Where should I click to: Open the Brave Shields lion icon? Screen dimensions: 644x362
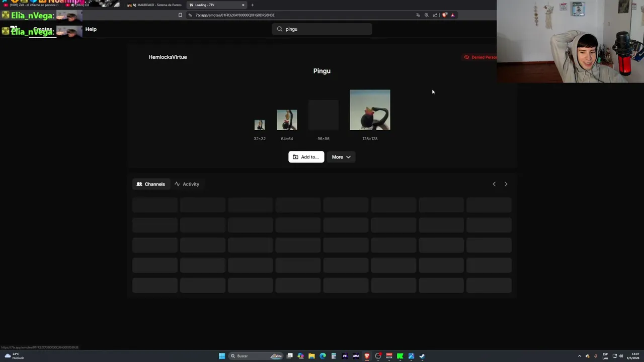[444, 15]
